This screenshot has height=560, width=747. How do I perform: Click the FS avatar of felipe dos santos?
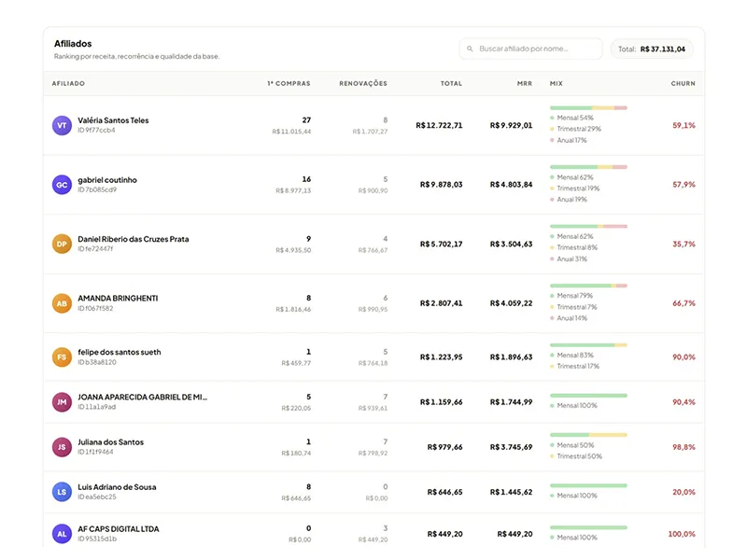coord(62,357)
